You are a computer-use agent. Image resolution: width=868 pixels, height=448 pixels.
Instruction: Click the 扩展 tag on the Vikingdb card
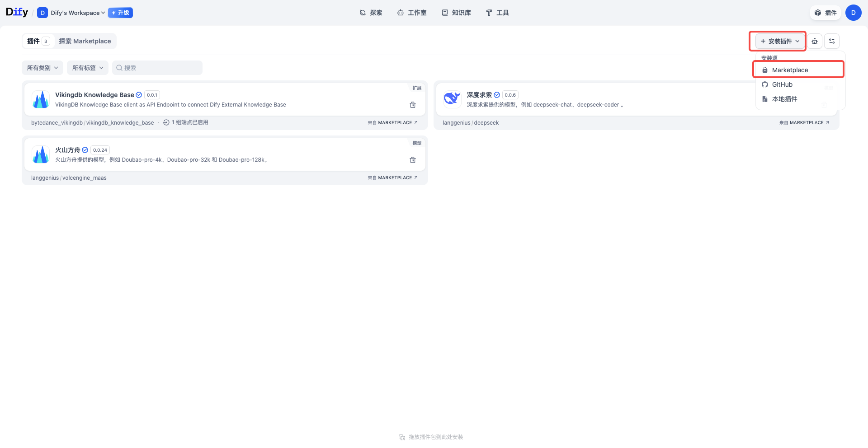417,88
